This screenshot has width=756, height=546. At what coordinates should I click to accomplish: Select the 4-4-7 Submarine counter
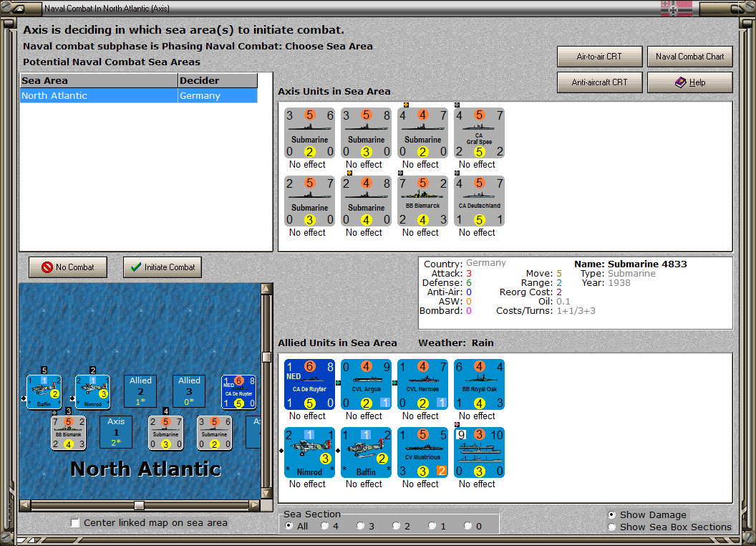tap(423, 133)
